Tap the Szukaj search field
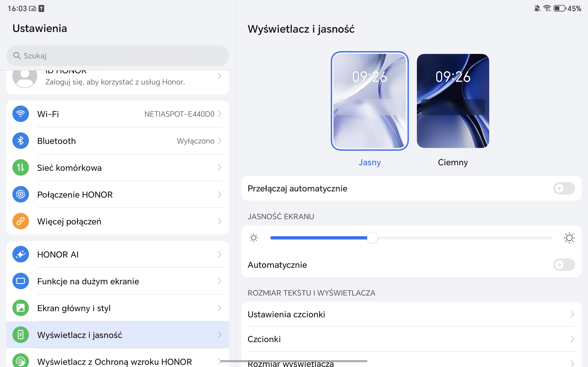 click(117, 56)
